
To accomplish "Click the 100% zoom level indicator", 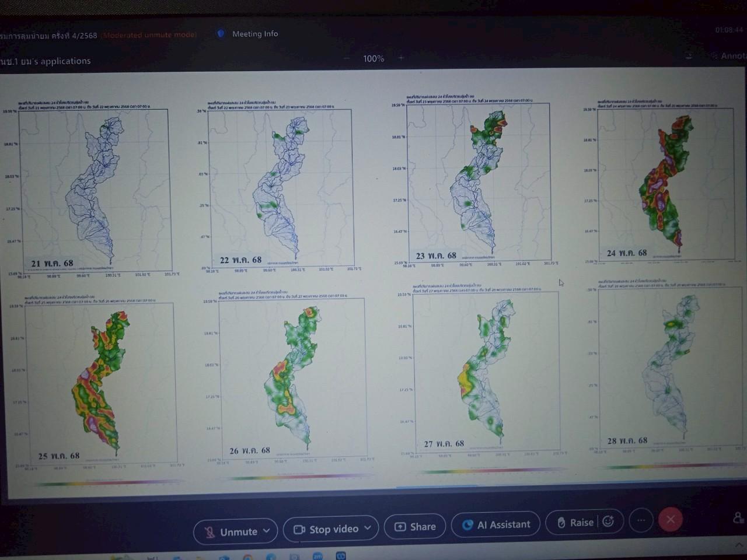I will pos(373,58).
